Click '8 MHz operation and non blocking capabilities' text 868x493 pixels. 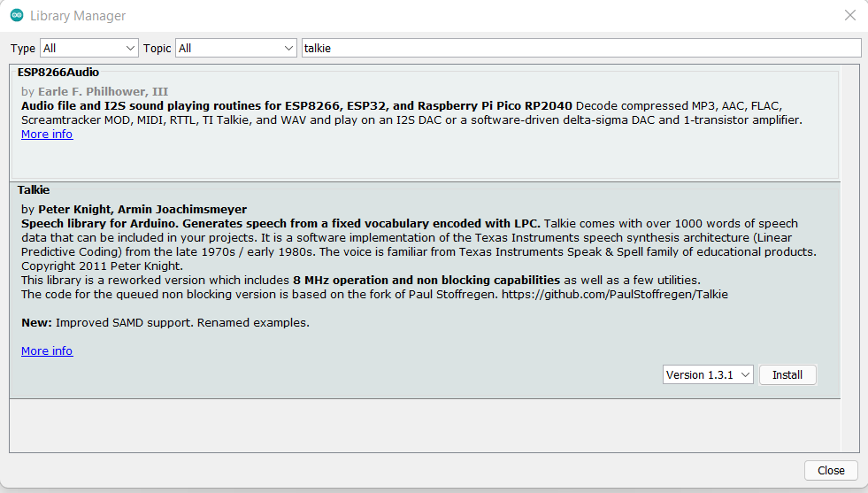pyautogui.click(x=426, y=281)
